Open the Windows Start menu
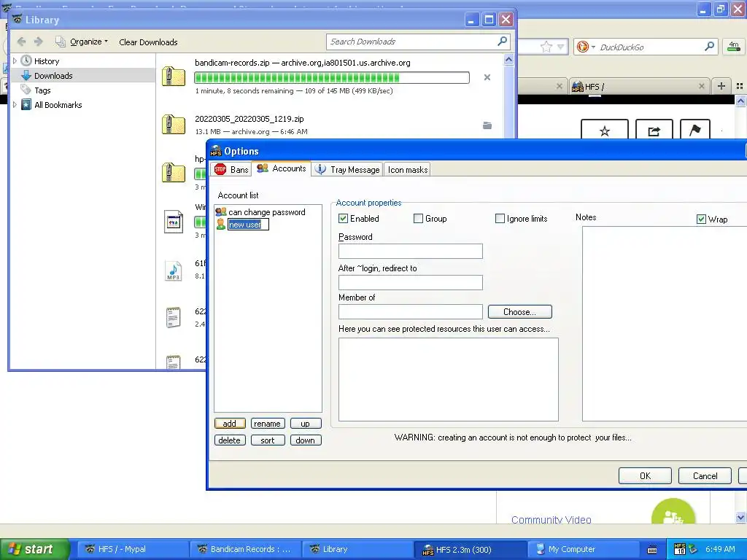The height and width of the screenshot is (560, 747). point(35,549)
